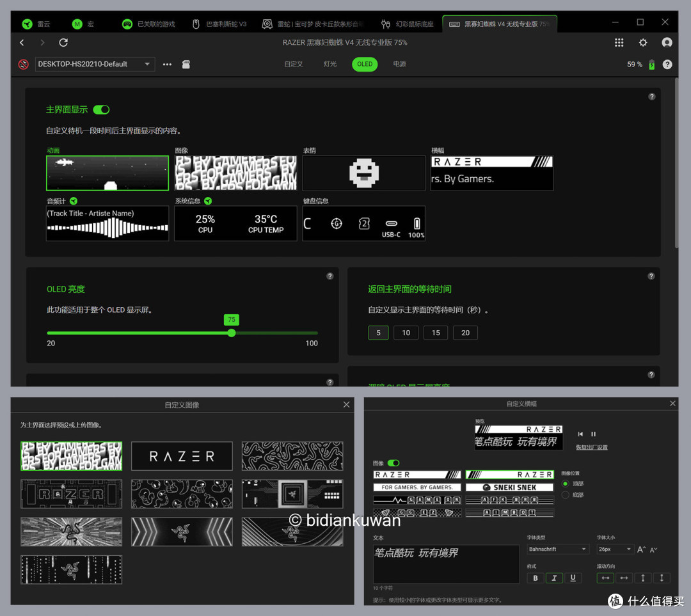Viewport: 691px width, 616px height.
Task: Open the apps grid icon
Action: 619,42
